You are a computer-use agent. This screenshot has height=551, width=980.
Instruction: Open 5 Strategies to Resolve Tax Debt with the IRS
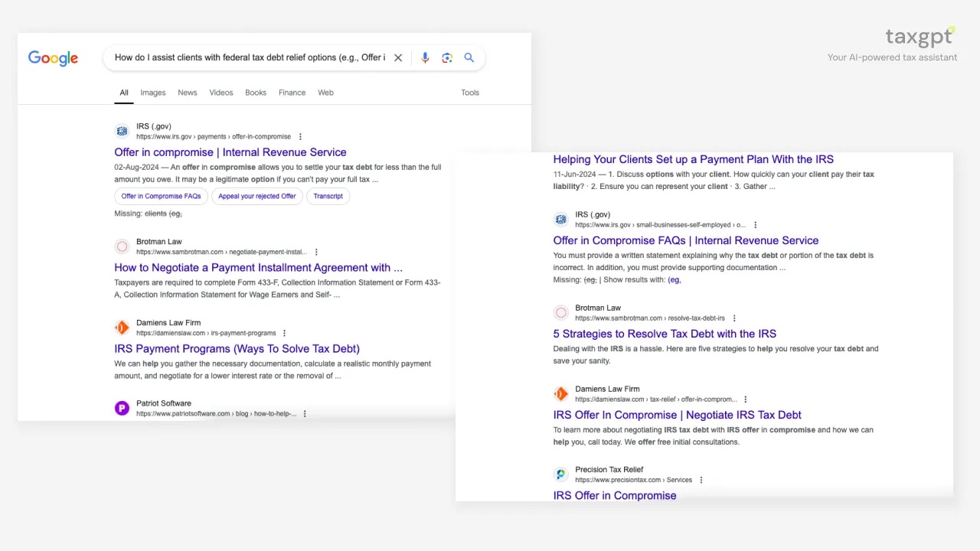click(x=665, y=334)
